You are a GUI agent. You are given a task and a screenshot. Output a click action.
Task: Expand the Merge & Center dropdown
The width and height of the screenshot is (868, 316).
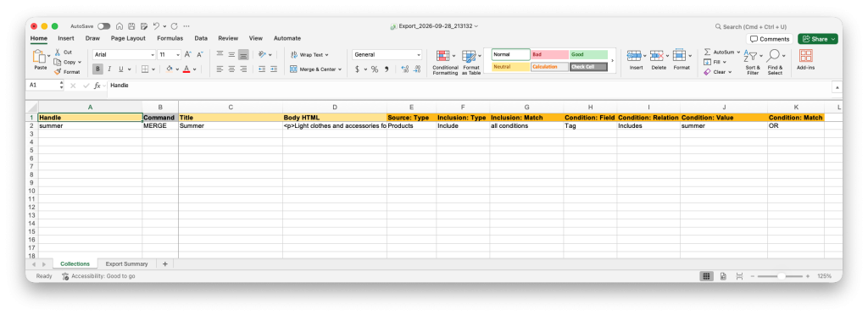coord(339,69)
